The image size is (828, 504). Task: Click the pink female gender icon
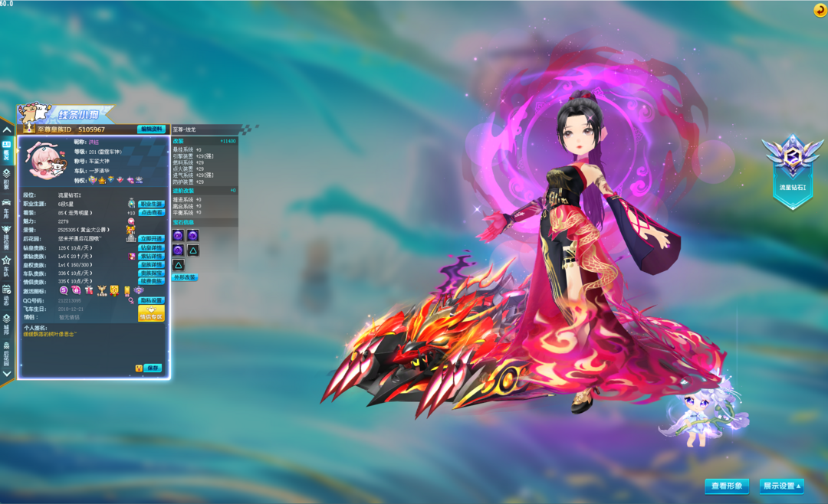(131, 301)
